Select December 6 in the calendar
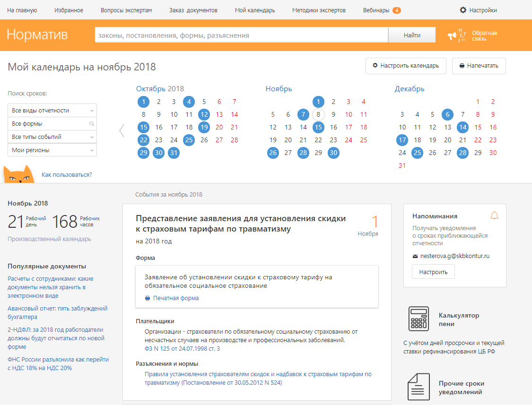Screen dimensions: 532x405 [447, 115]
